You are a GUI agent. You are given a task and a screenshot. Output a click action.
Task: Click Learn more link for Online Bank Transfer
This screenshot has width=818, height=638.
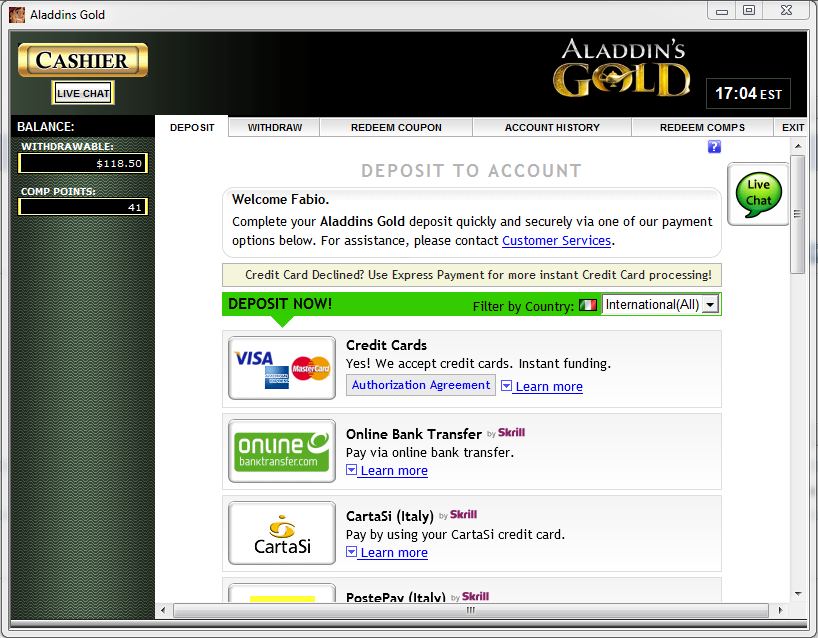[x=394, y=471]
